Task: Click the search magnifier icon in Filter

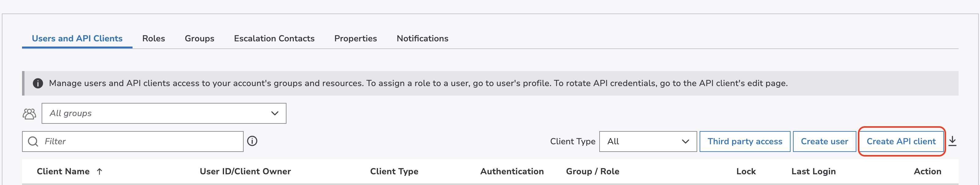Action: (33, 142)
